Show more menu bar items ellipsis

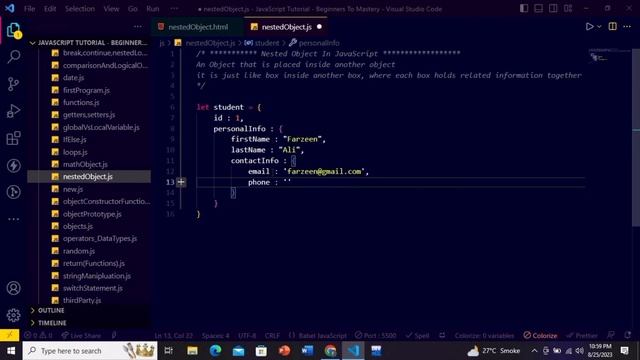(174, 9)
